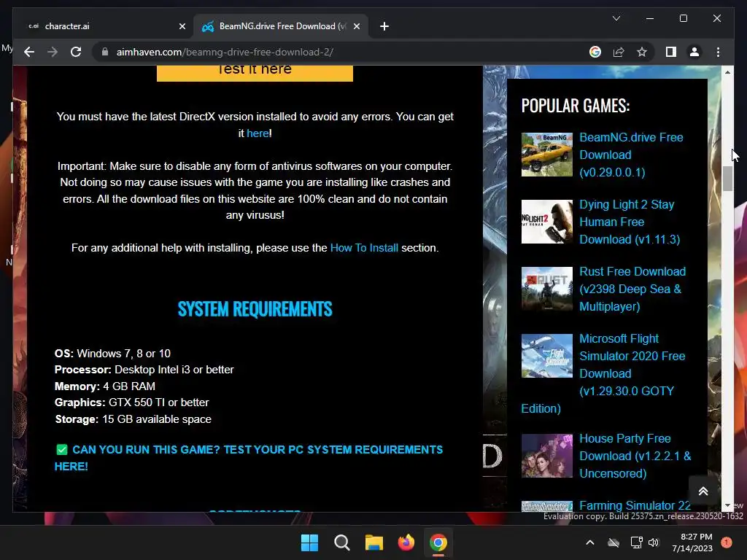Select the BeamNG.drive Free Download tab
Image resolution: width=747 pixels, height=560 pixels.
pyautogui.click(x=281, y=26)
